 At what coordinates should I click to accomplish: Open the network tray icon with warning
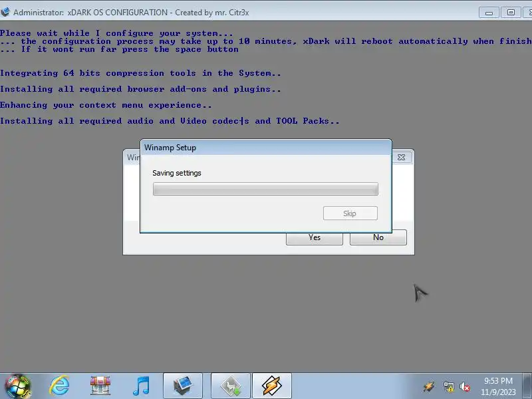pyautogui.click(x=448, y=386)
